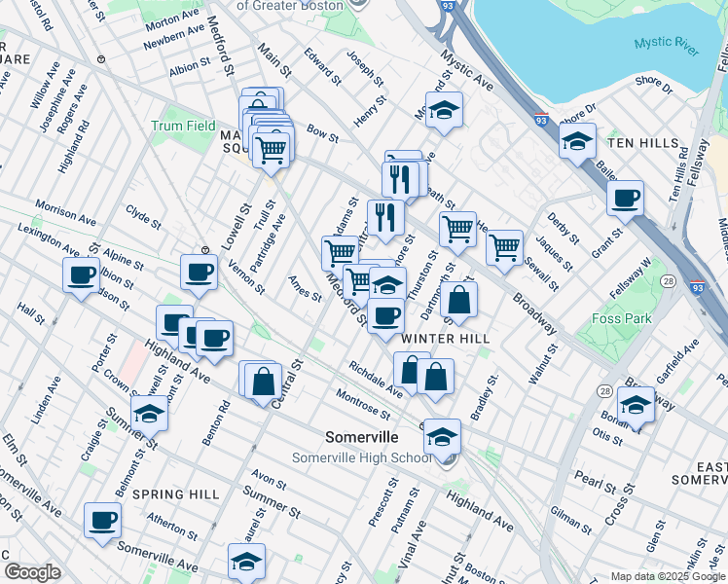Open the school marker near Laurel St
This screenshot has height=584, width=728.
[247, 561]
